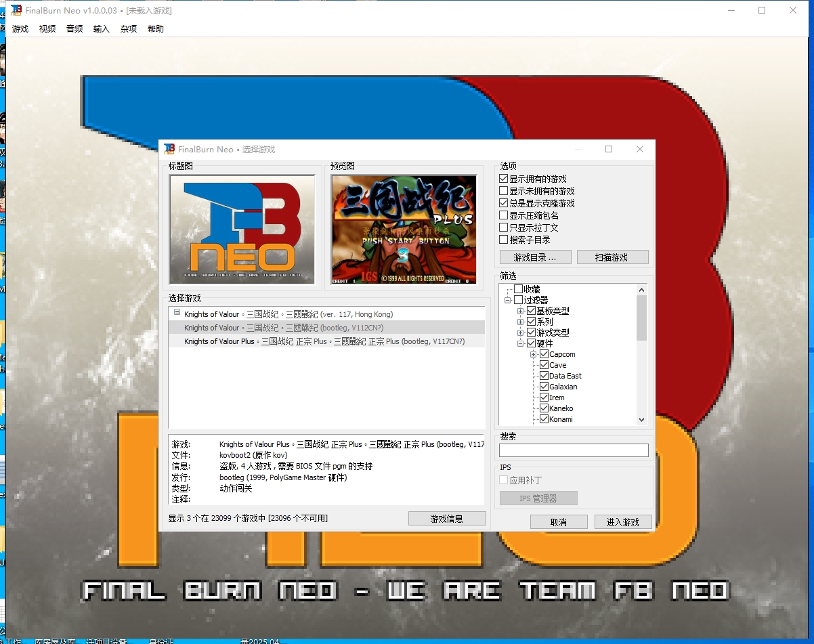Collapse the Knights of Valour parent entry
814x644 pixels.
[177, 313]
